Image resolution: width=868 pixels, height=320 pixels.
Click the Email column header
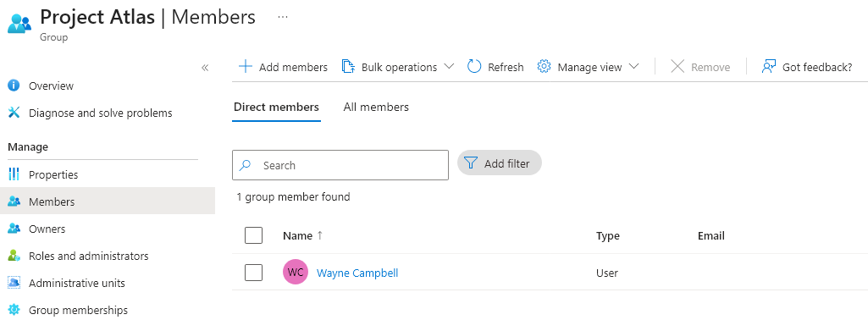pyautogui.click(x=710, y=236)
